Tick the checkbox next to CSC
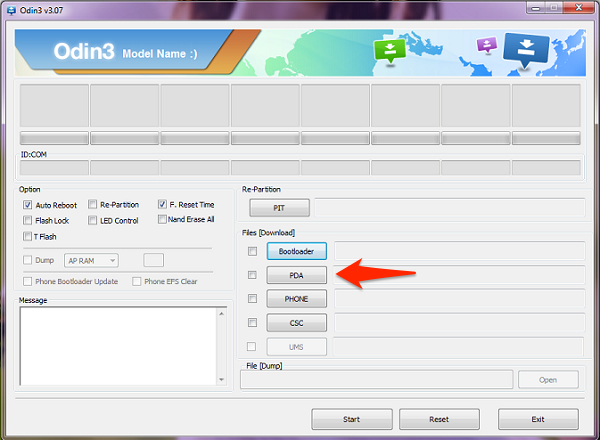The image size is (600, 440). point(252,323)
